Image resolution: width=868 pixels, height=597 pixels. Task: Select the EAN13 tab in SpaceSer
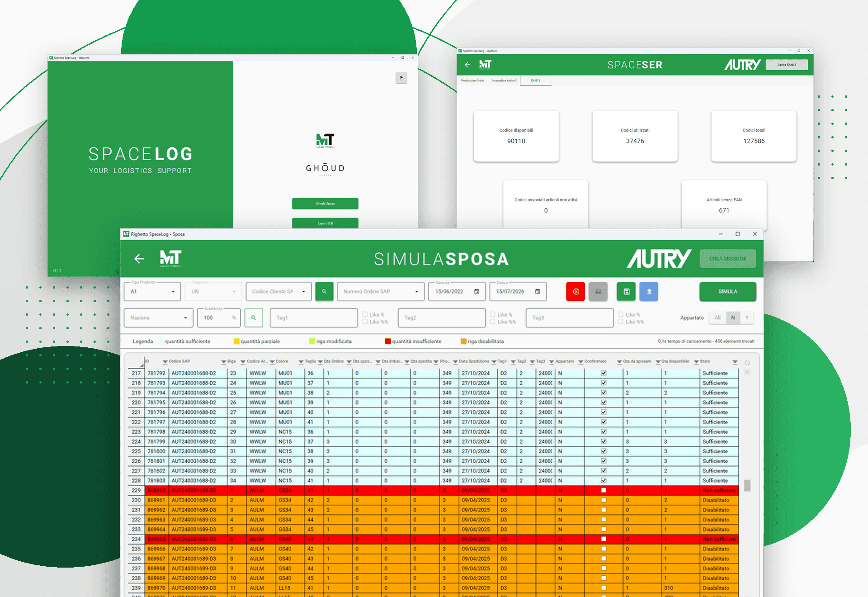(x=536, y=81)
